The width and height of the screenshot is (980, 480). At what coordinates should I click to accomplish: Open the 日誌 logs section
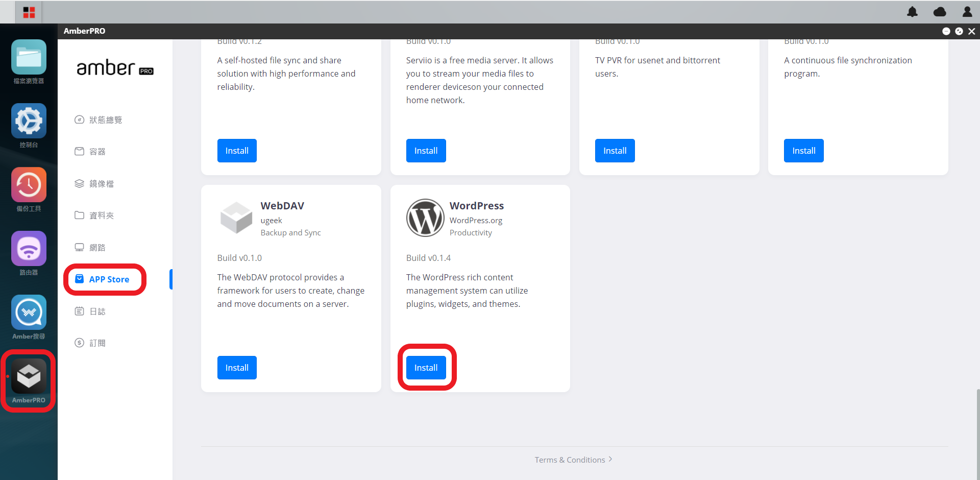pyautogui.click(x=90, y=311)
